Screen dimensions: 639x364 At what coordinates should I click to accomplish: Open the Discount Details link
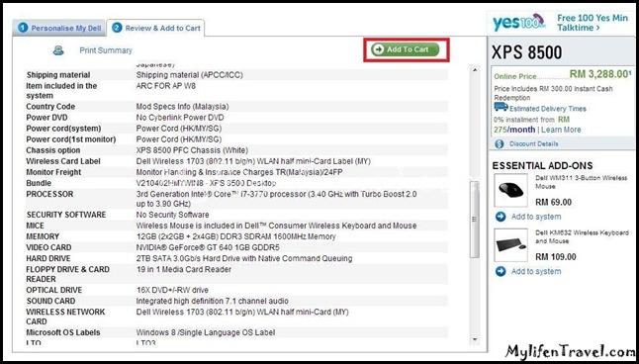(x=534, y=143)
